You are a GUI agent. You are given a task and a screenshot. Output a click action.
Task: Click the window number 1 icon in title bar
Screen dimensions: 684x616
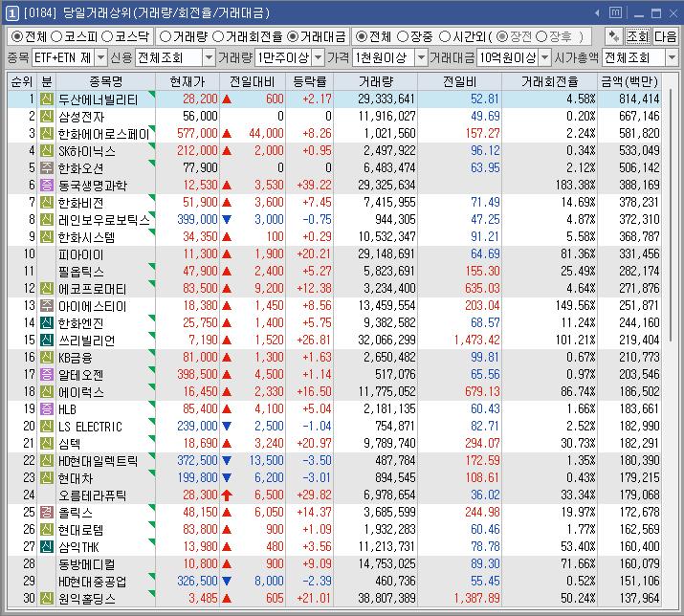(x=11, y=13)
